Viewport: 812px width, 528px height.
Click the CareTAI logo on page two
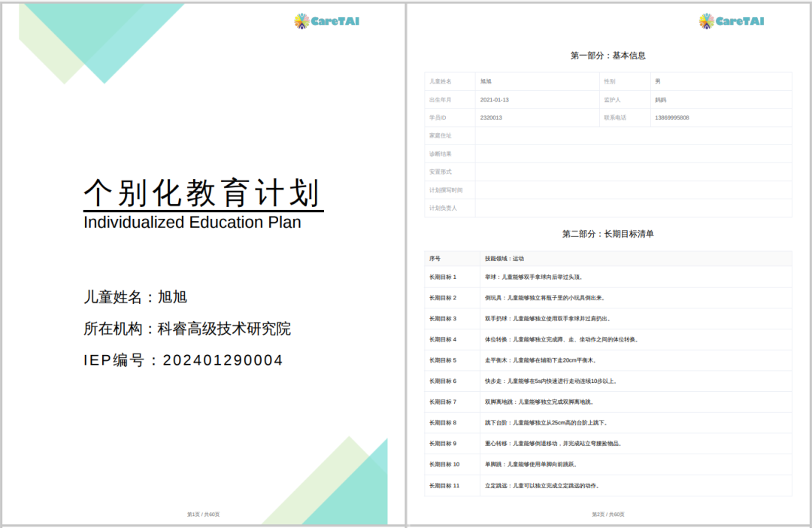[x=732, y=21]
